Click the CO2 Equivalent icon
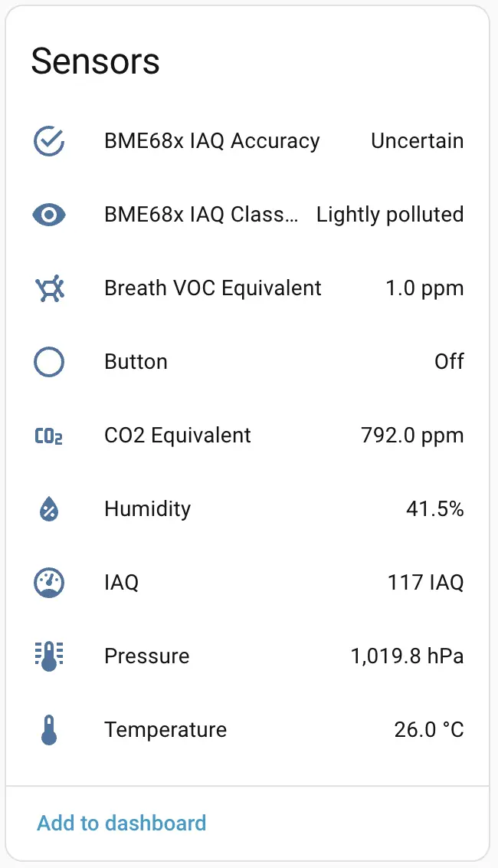This screenshot has height=868, width=498. point(49,436)
